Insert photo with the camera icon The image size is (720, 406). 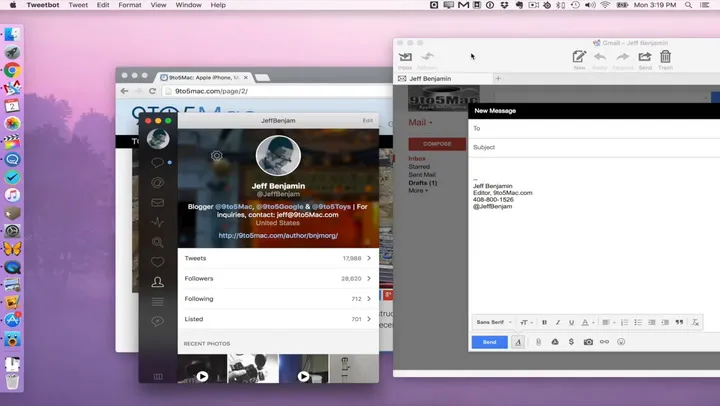click(588, 342)
